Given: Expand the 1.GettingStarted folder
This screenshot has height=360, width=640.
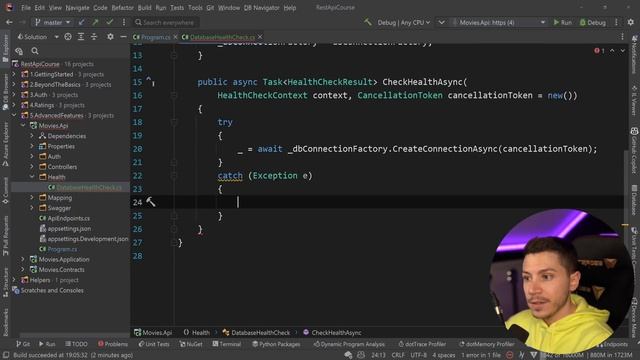Looking at the screenshot, I should [14, 74].
